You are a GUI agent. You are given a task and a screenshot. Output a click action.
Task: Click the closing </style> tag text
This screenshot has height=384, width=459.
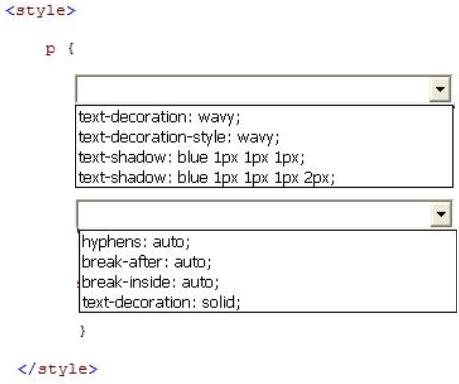(x=58, y=369)
